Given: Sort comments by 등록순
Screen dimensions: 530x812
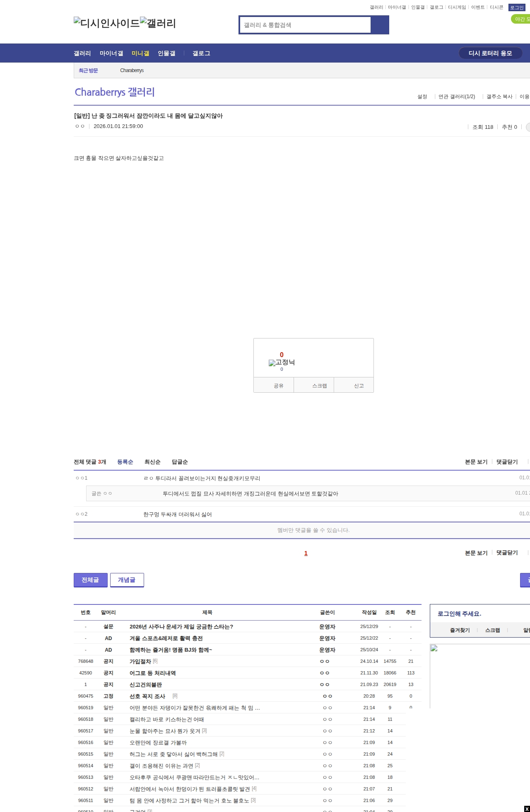Looking at the screenshot, I should click(x=125, y=462).
